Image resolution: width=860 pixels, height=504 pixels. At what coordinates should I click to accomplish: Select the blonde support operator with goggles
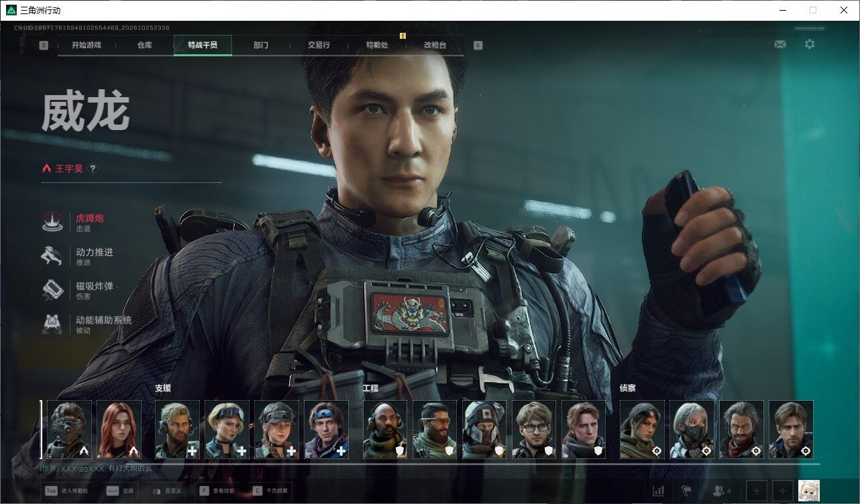point(227,430)
